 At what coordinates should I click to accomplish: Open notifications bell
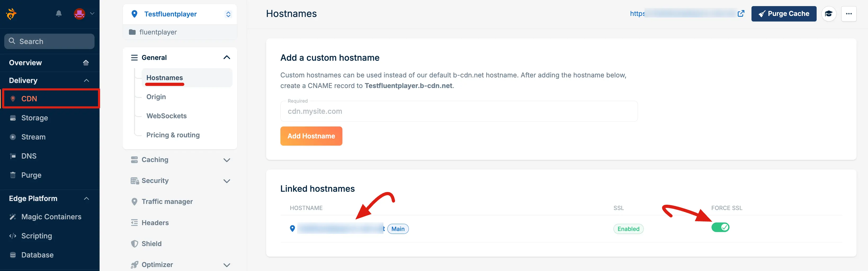[59, 14]
